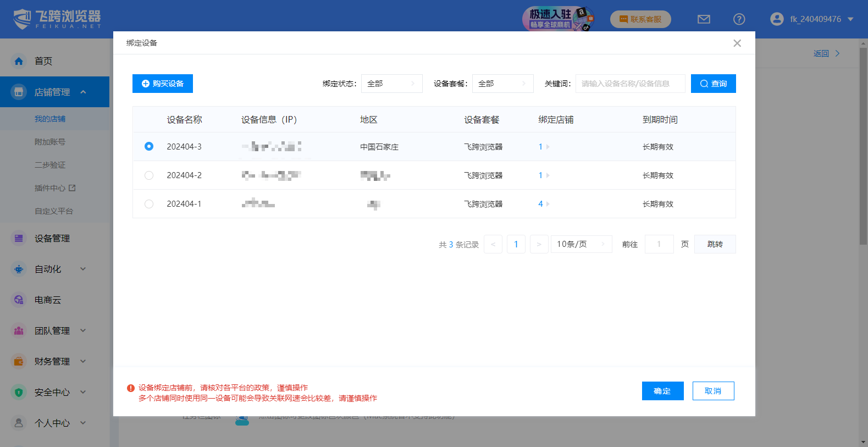This screenshot has width=868, height=447.
Task: Open 我的店铺 in the sidebar
Action: click(x=50, y=119)
